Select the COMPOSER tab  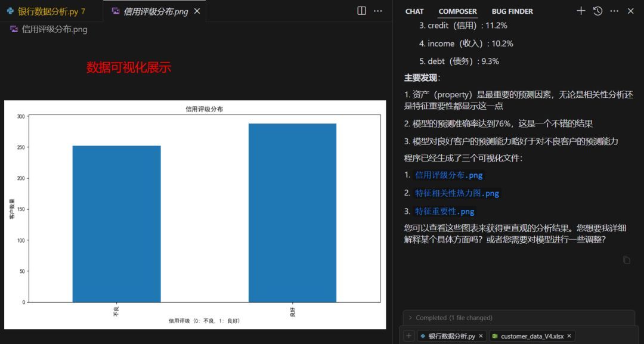pos(457,11)
